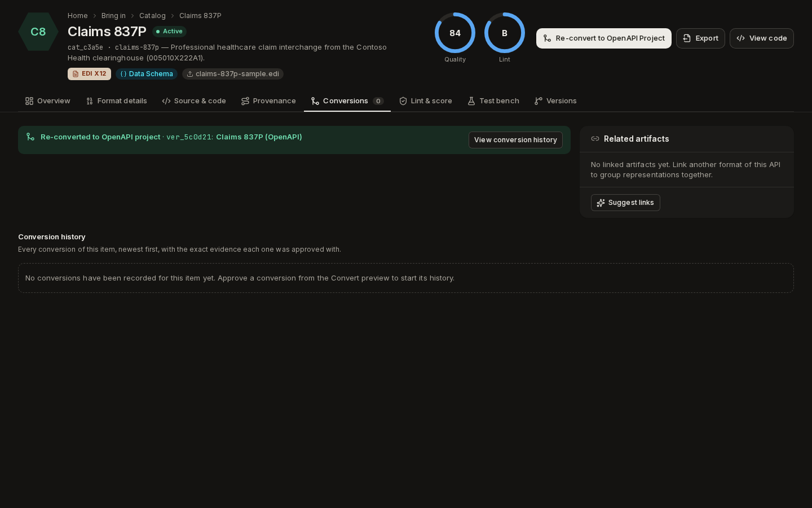The width and height of the screenshot is (812, 508).
Task: Click the branch icon on Versions tab
Action: (x=539, y=101)
